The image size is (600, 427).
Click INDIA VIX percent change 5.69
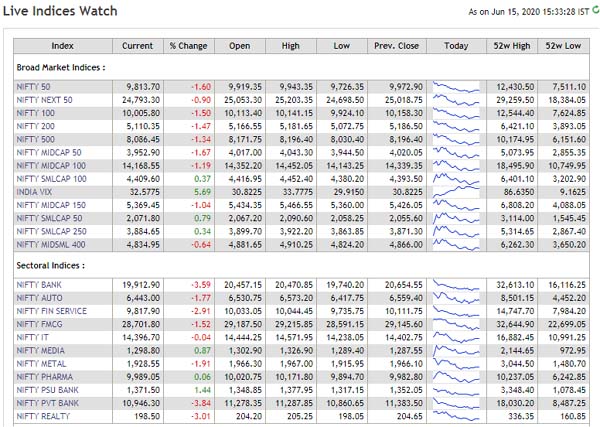(202, 192)
